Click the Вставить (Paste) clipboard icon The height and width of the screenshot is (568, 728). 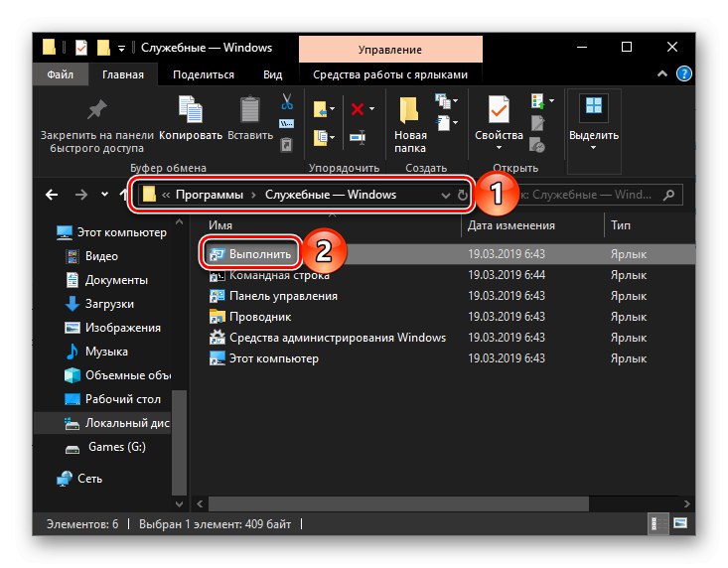pyautogui.click(x=250, y=110)
